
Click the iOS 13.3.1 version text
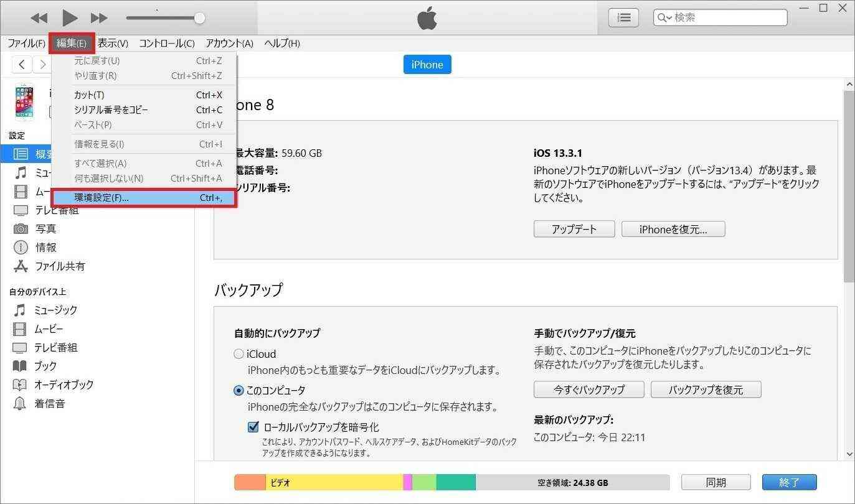click(558, 153)
